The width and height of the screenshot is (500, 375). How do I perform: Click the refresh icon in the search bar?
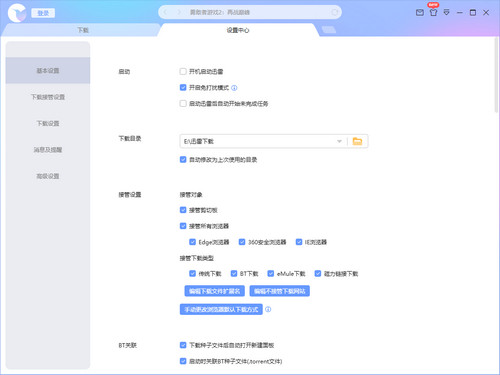334,12
